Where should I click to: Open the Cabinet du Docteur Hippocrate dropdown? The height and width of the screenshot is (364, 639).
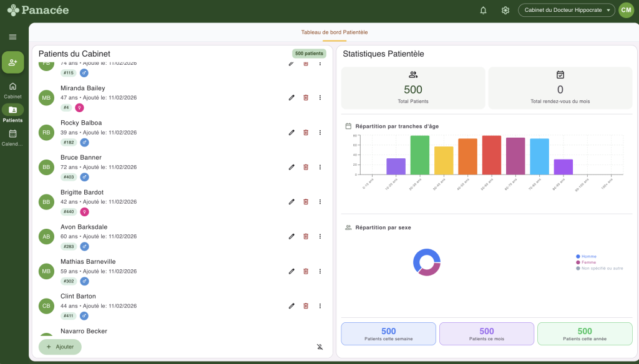565,10
